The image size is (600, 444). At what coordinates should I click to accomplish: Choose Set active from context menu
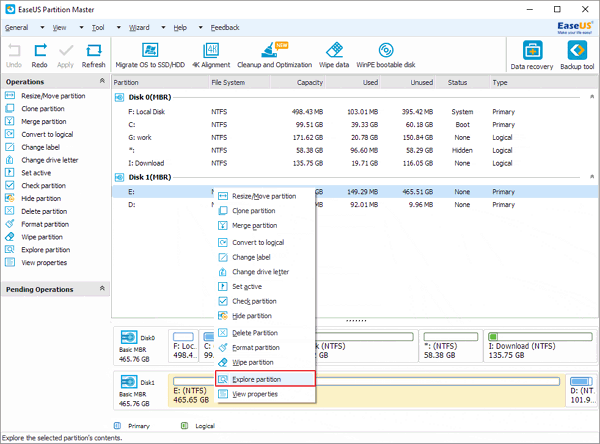click(265, 287)
